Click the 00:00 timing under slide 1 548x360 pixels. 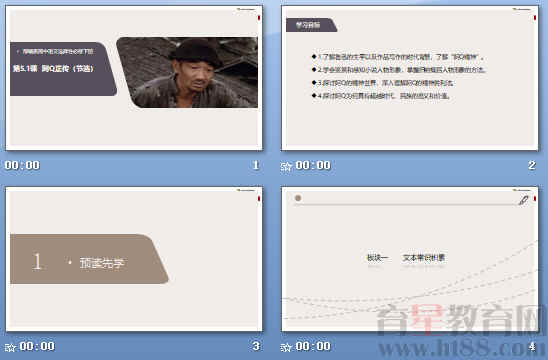click(22, 165)
